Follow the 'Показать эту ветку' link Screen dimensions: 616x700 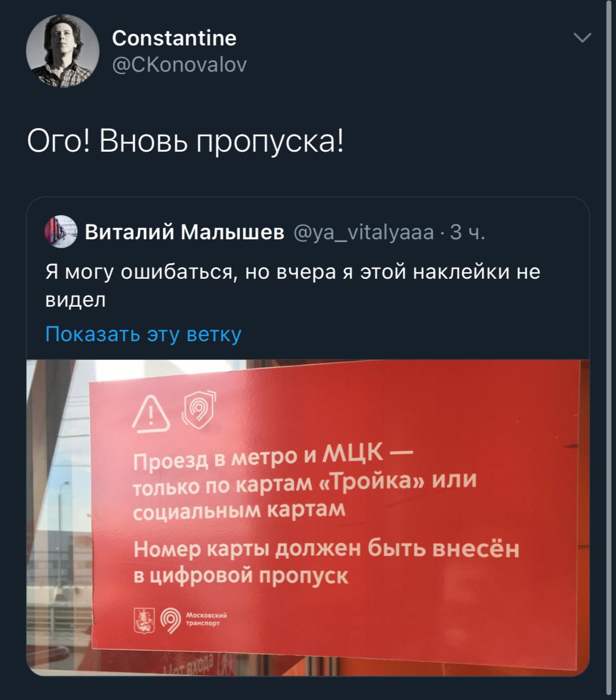[143, 334]
